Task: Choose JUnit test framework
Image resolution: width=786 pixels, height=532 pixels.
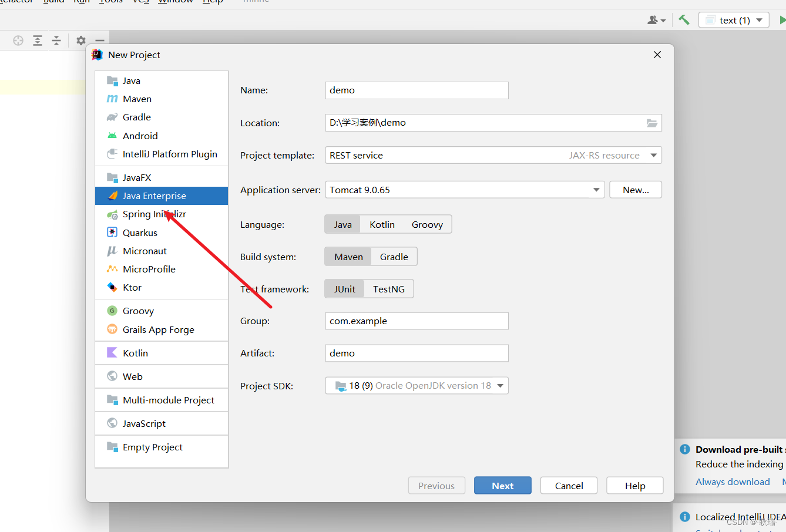Action: coord(345,289)
